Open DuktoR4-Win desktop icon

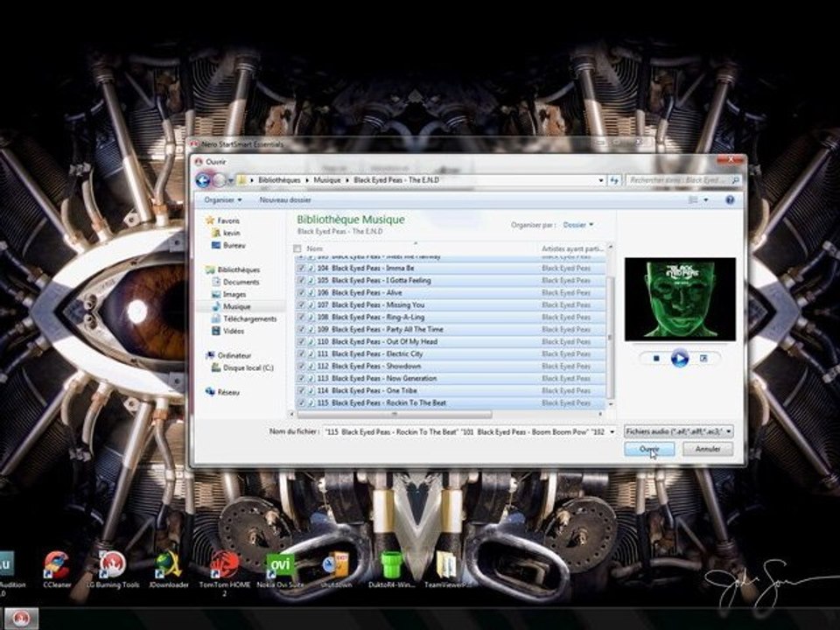[x=392, y=570]
